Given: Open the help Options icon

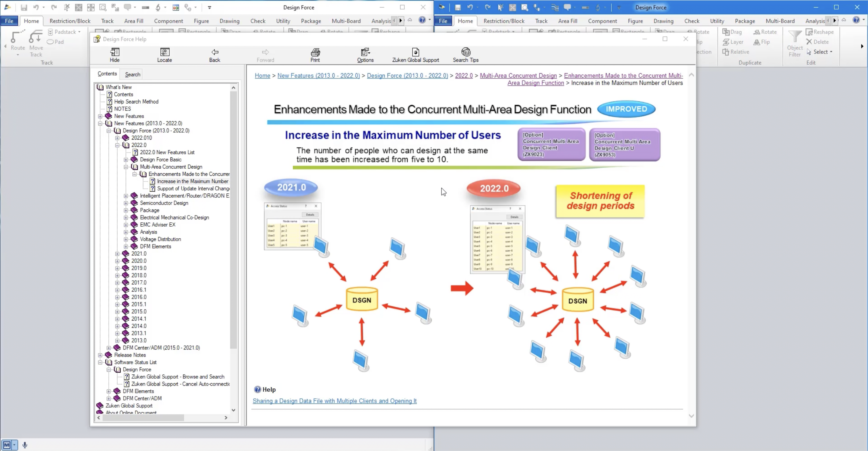Looking at the screenshot, I should pyautogui.click(x=365, y=55).
